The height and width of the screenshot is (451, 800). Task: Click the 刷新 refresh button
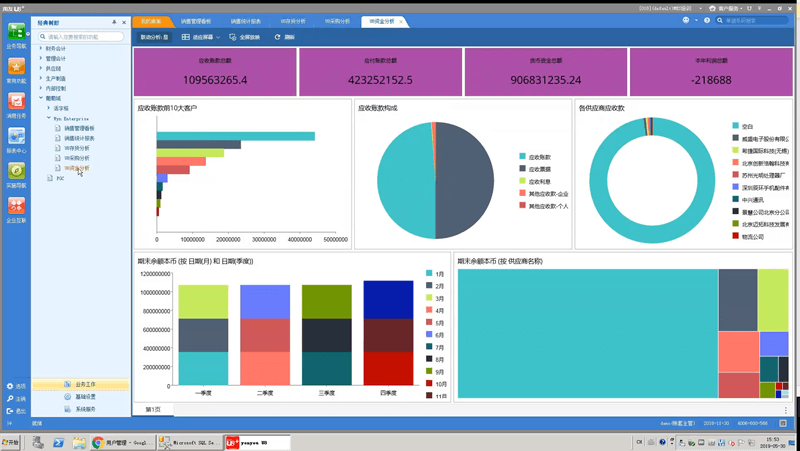[x=285, y=37]
